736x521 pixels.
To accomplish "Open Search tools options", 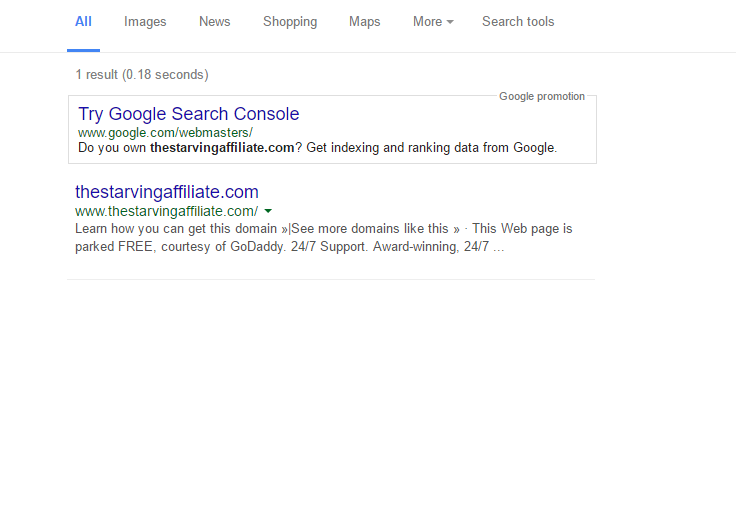I will (518, 22).
